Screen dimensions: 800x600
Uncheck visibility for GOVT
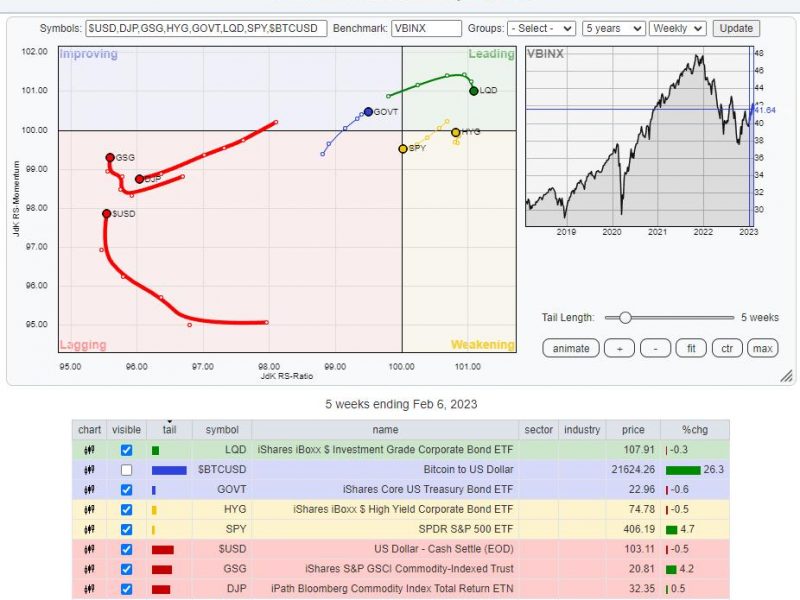tap(127, 490)
